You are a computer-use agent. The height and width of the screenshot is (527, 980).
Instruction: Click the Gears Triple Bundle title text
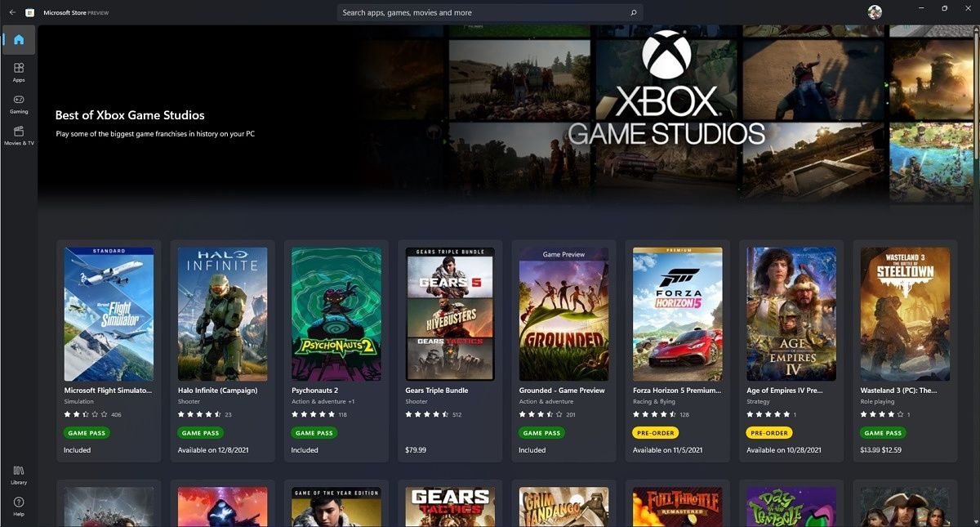coord(437,391)
